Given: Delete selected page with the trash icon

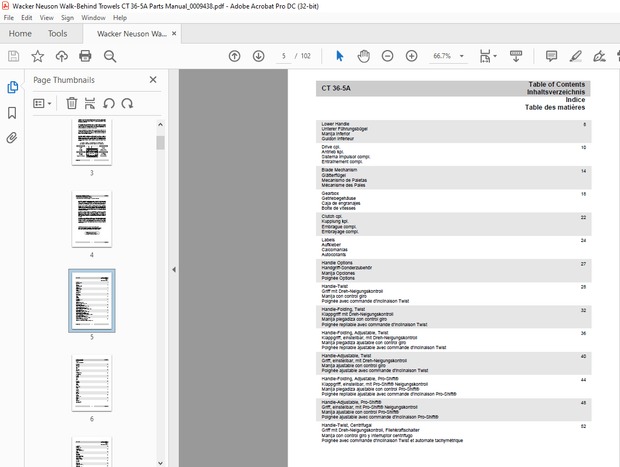Looking at the screenshot, I should click(72, 104).
